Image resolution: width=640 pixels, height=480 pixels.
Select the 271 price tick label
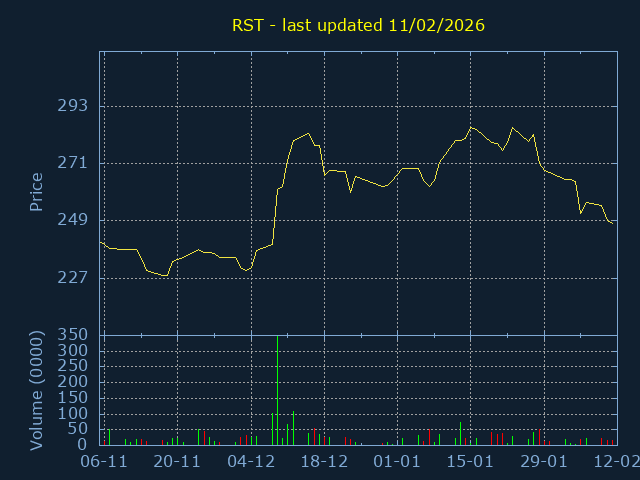coord(73,163)
